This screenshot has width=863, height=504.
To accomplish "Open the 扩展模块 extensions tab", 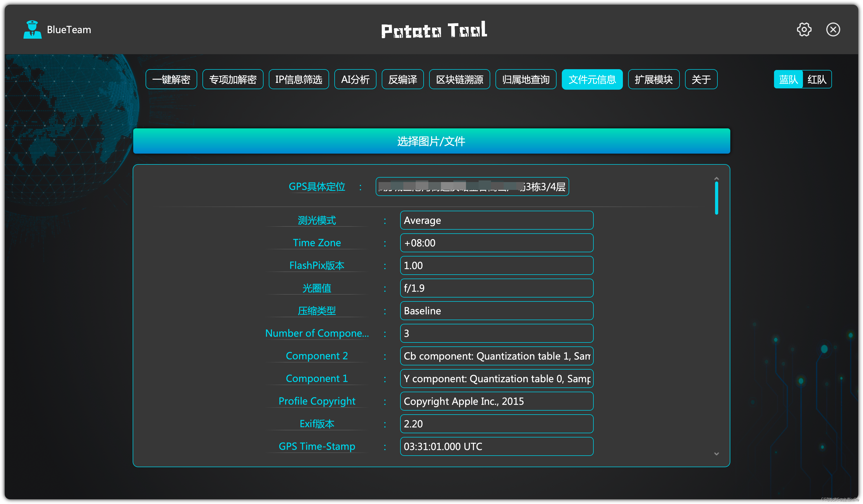I will coord(653,79).
